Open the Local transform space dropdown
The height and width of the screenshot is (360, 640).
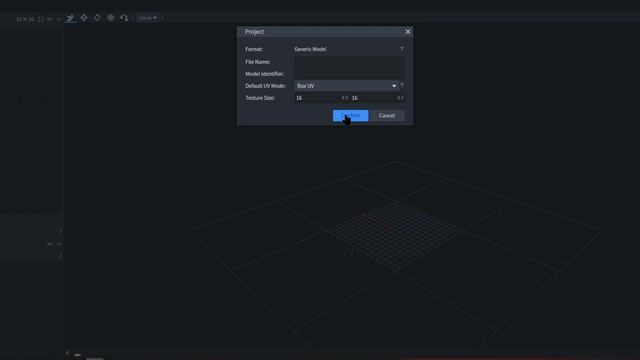pos(147,18)
